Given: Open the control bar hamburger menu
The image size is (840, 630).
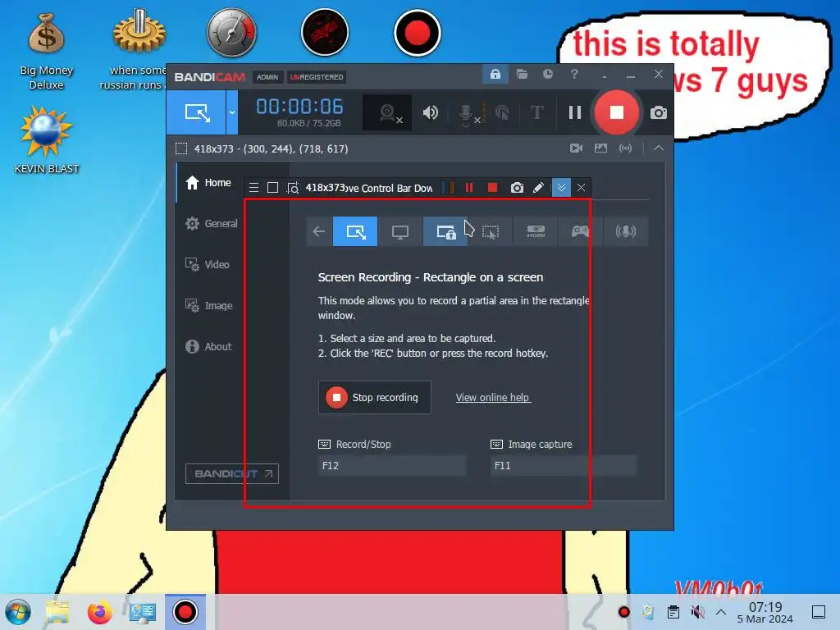Looking at the screenshot, I should point(254,188).
